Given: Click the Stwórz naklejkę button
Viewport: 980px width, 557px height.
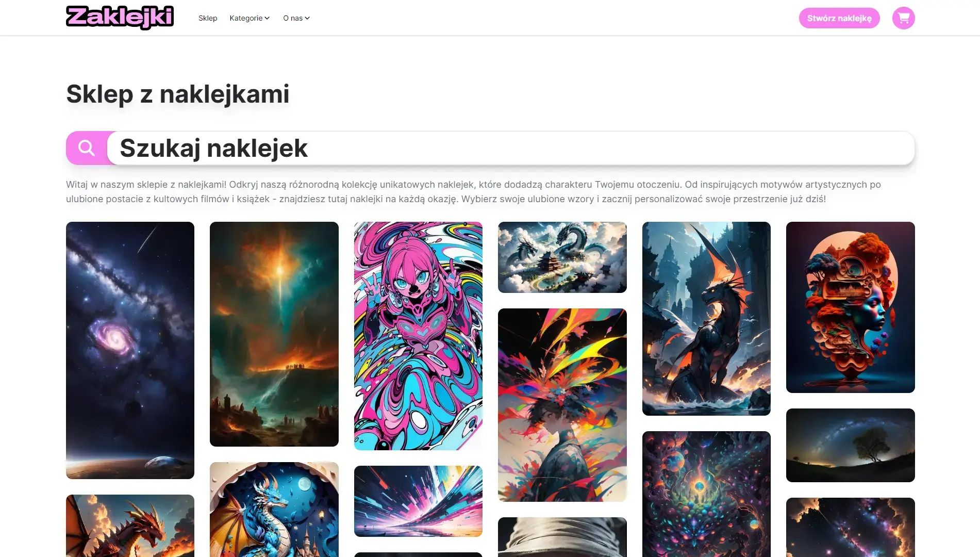Looking at the screenshot, I should point(839,18).
